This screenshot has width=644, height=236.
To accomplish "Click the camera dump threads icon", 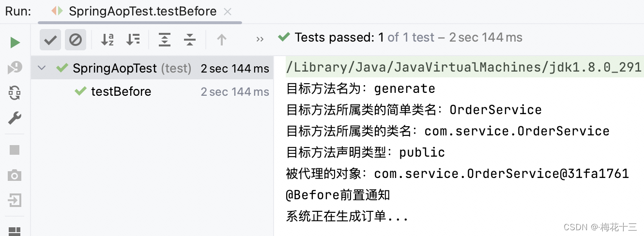I will click(x=15, y=175).
